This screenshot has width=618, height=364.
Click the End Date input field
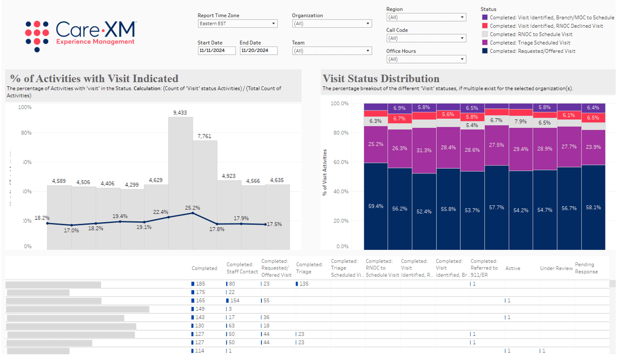(x=258, y=51)
